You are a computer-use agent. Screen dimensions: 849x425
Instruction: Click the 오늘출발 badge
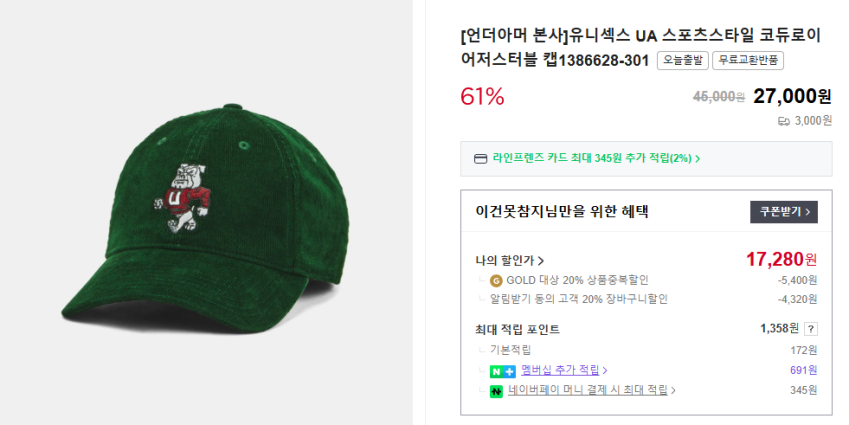(x=682, y=61)
